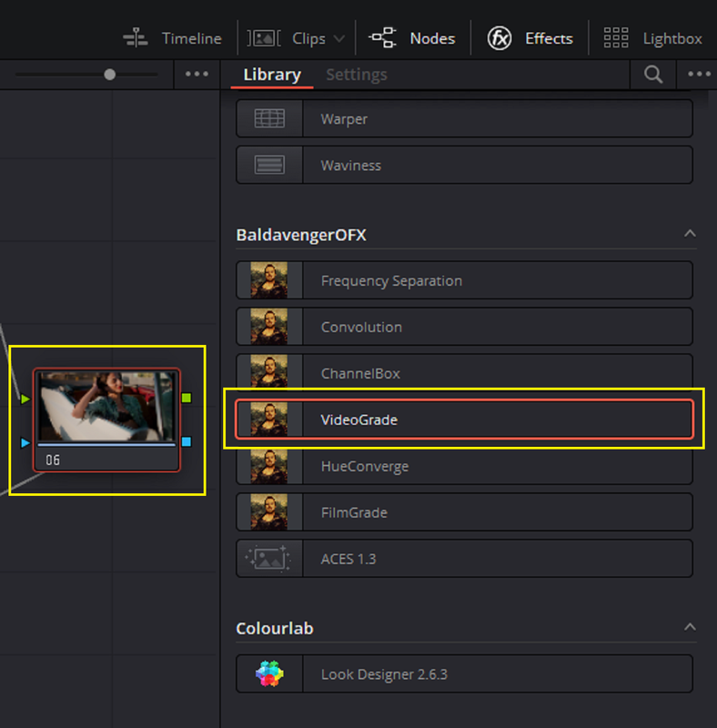Select the HueConverge effect
The image size is (717, 728).
464,467
